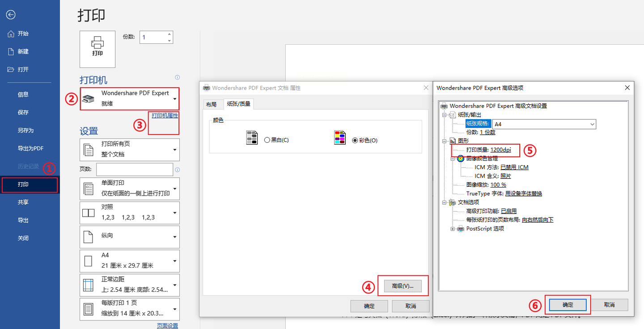Click the 100 % image scaling value

coord(498,185)
